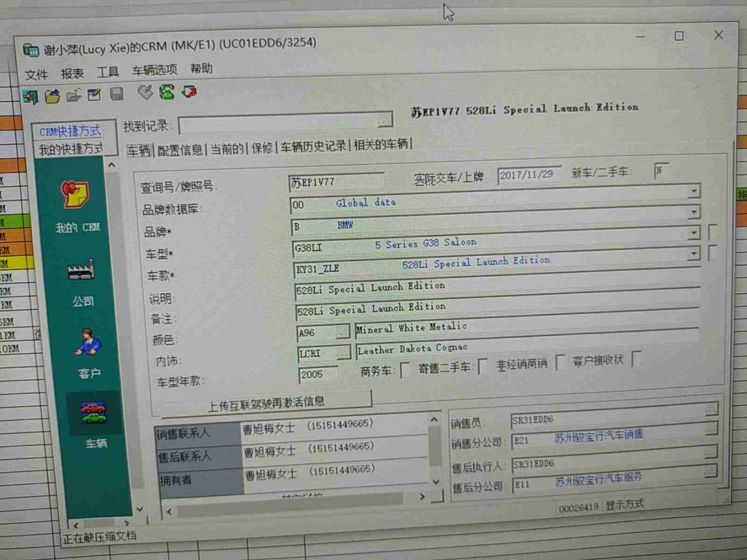Open lookup button for 销售员 field

[x=710, y=409]
